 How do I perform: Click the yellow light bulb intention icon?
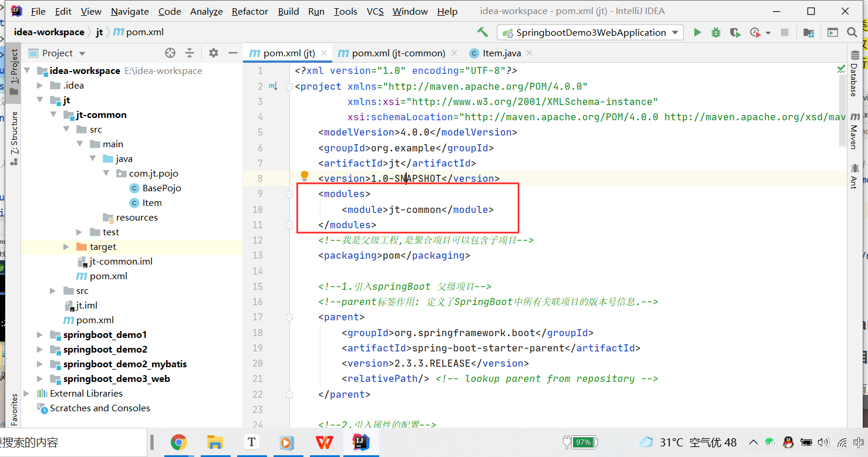coord(305,175)
